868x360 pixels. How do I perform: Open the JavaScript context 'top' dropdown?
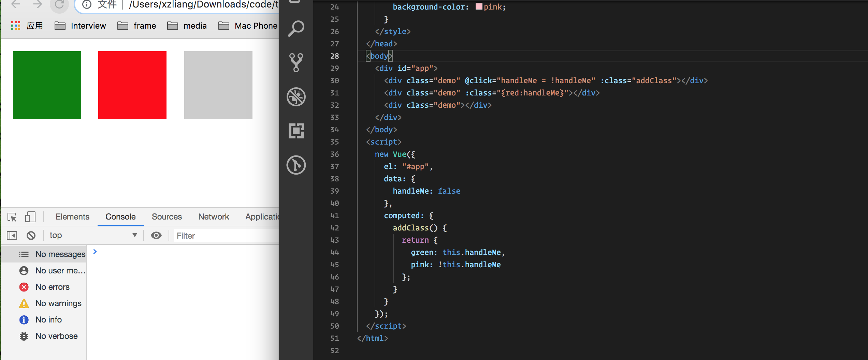93,235
